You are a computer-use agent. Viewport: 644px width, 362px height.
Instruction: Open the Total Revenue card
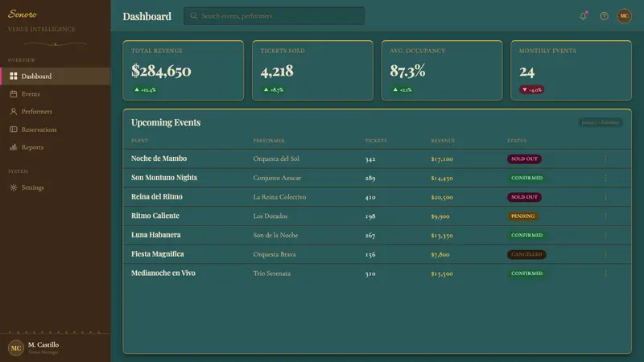point(184,70)
